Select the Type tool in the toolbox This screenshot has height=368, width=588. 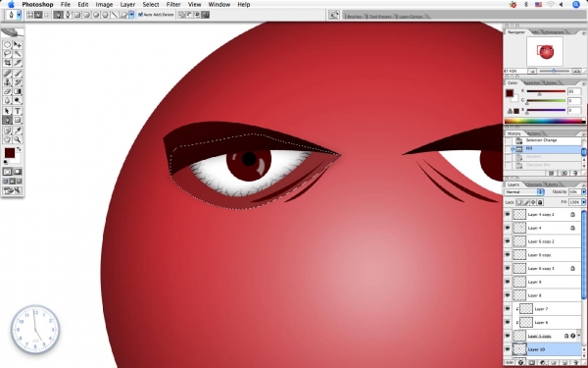(x=18, y=111)
